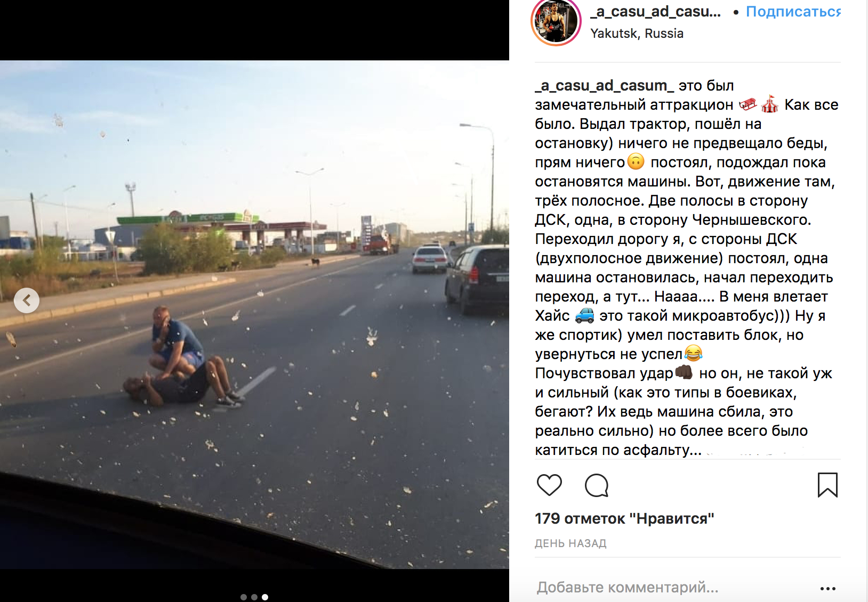Screen dimensions: 868x602
Task: Select the third carousel dot indicator
Action: pyautogui.click(x=265, y=597)
